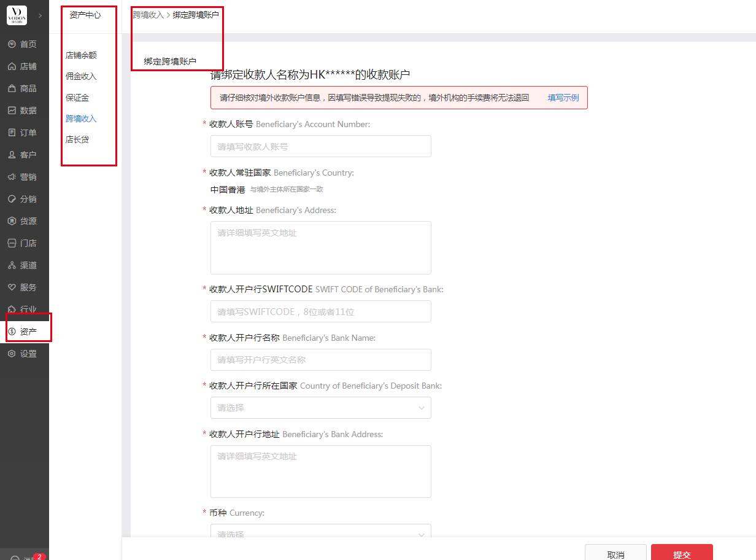Viewport: 756px width, 560px height.
Task: Open the customers (客户) person icon
Action: (12, 155)
